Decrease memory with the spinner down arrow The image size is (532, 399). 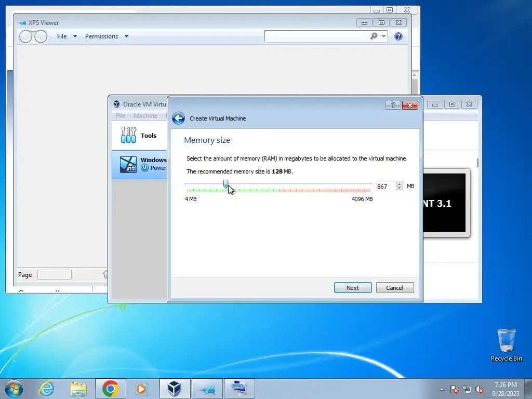point(400,188)
